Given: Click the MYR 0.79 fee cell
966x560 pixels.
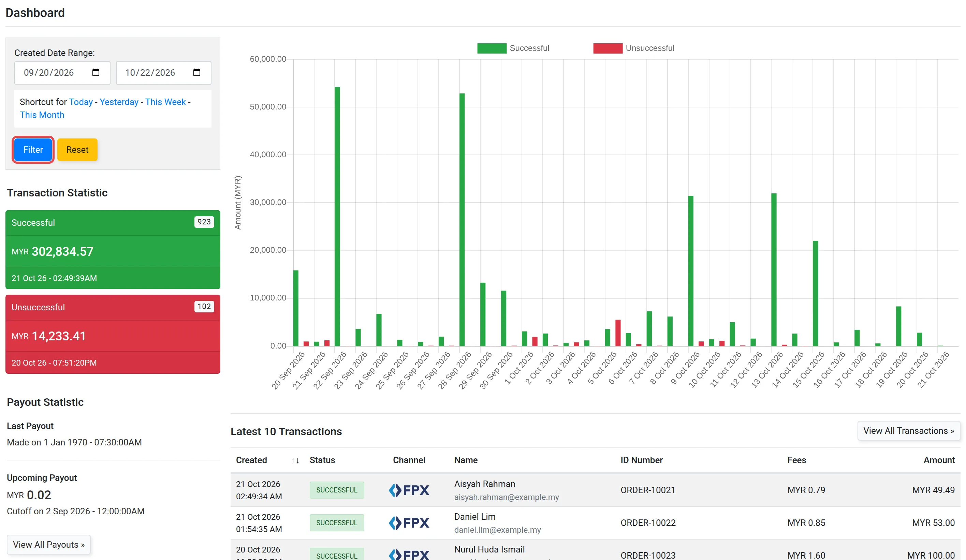Looking at the screenshot, I should [806, 490].
